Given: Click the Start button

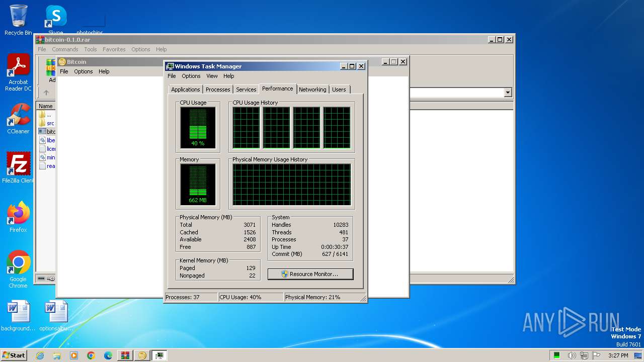Looking at the screenshot, I should tap(14, 355).
